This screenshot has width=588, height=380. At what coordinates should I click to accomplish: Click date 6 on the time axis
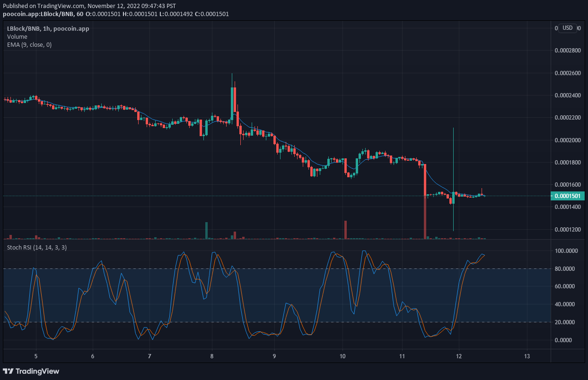coord(93,356)
